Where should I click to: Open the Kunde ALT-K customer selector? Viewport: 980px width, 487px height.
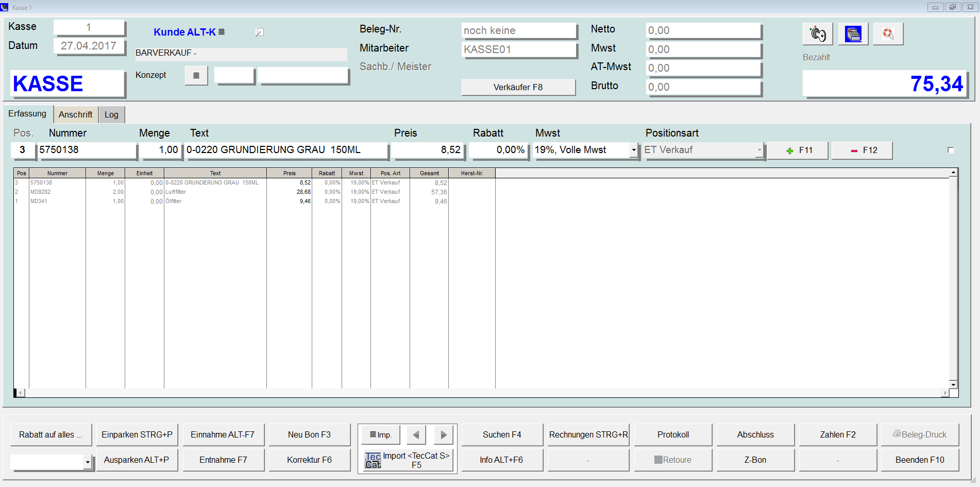point(189,32)
